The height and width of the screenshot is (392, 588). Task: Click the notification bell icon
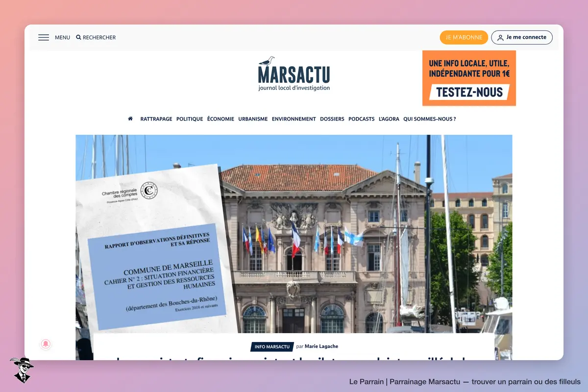tap(46, 344)
